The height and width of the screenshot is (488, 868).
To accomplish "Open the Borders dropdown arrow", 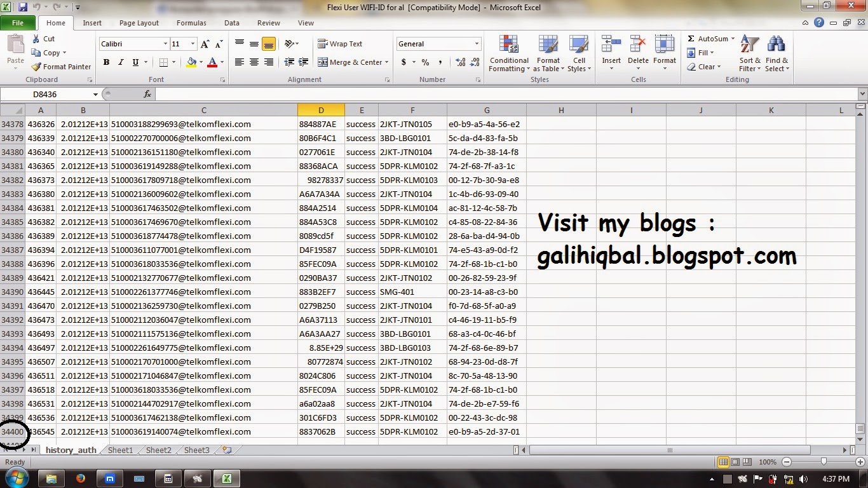I will point(173,62).
